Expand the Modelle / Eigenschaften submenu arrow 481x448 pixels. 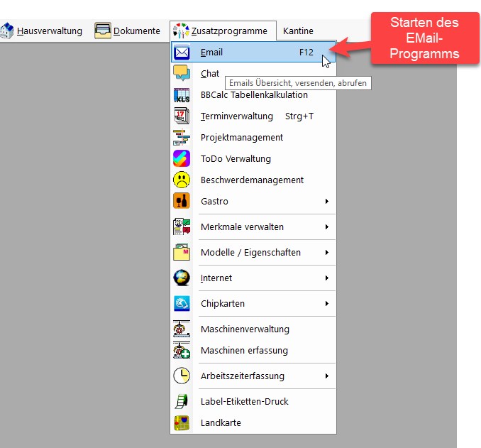click(327, 253)
